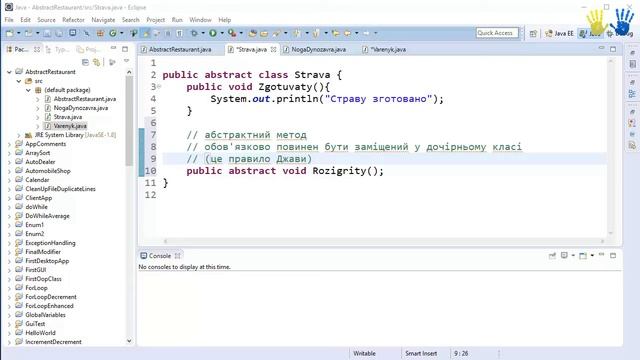Click the green New Java Class icon
This screenshot has height=360, width=640.
coord(113,33)
